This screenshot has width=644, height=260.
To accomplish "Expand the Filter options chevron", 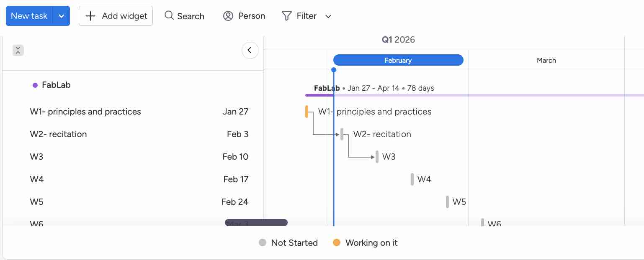I will (x=328, y=16).
